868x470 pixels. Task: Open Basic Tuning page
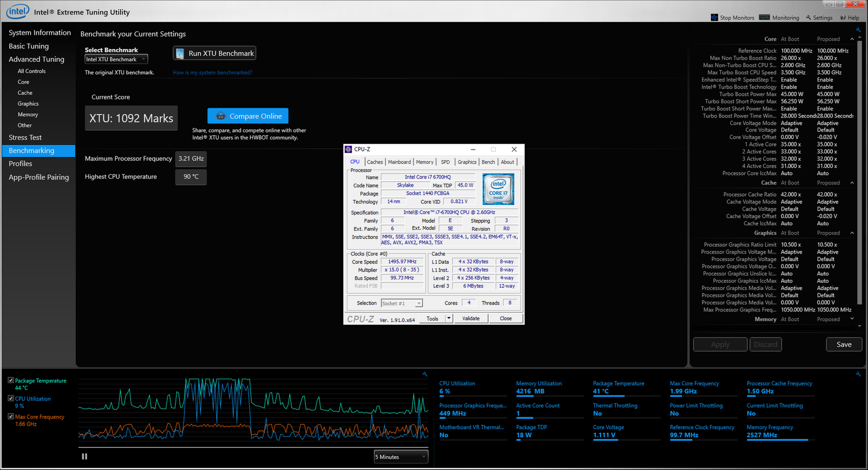pos(28,46)
